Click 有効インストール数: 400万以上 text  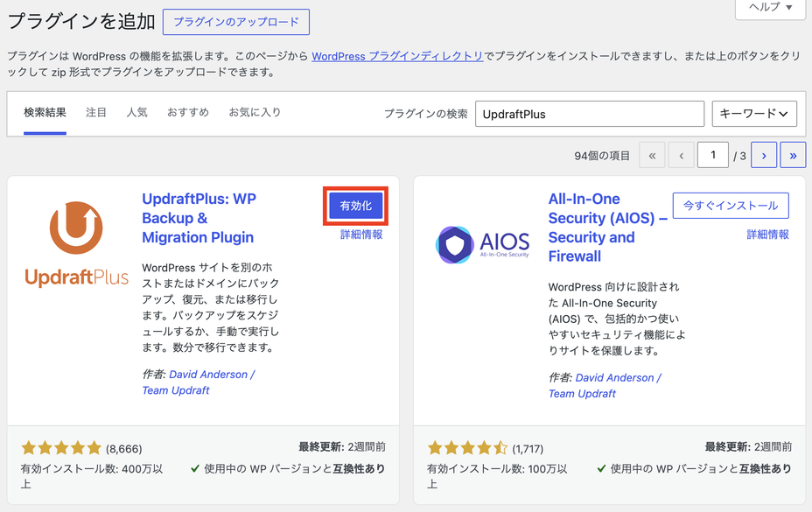pyautogui.click(x=92, y=476)
